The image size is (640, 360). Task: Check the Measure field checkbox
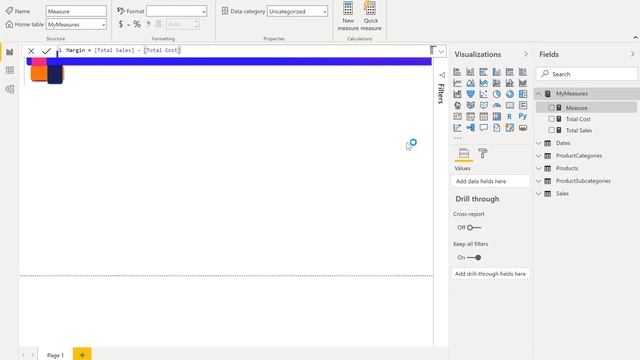(551, 108)
